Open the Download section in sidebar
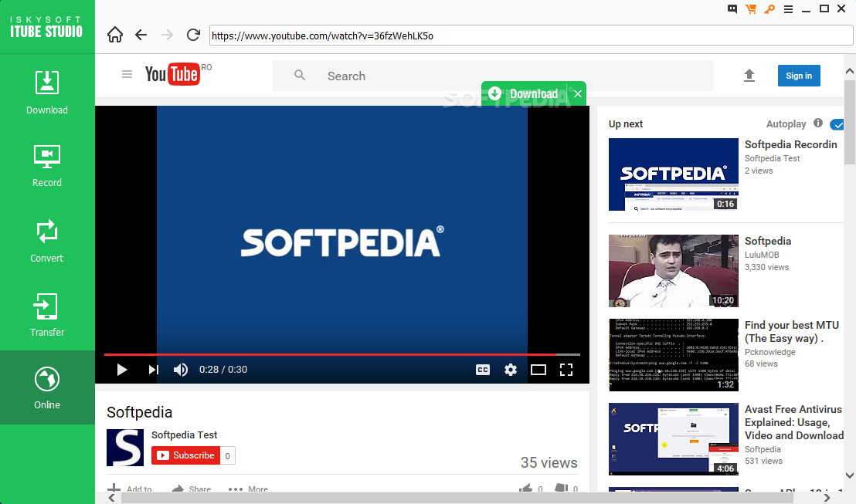856x504 pixels. tap(47, 92)
